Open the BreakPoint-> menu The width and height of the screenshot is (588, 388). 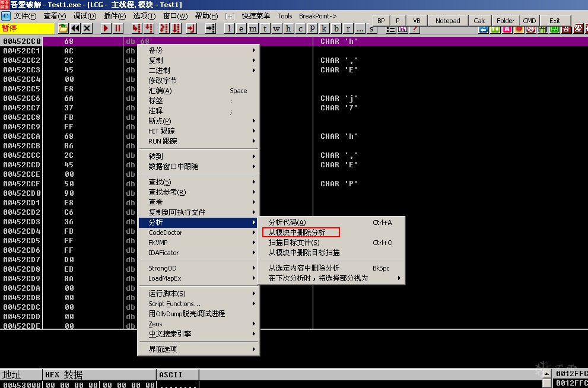coord(317,16)
